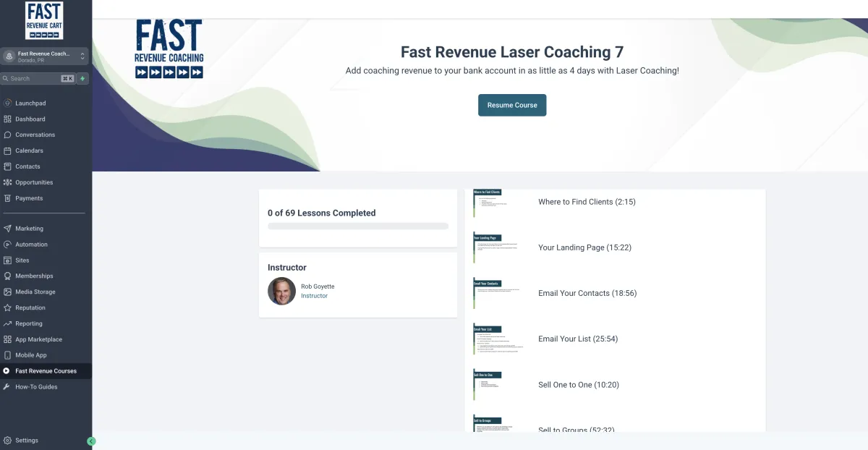This screenshot has height=450, width=868.
Task: Open the Sell One to One lesson thumbnail
Action: pos(498,385)
